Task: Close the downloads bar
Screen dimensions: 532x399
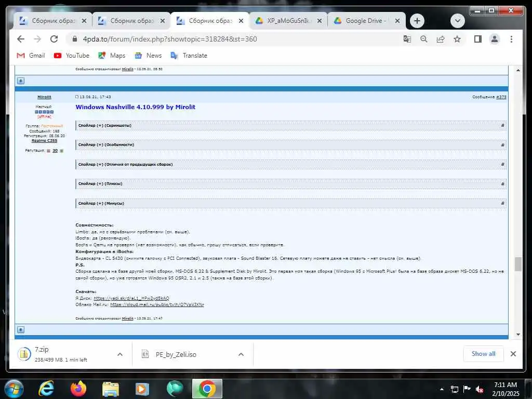Action: 513,354
